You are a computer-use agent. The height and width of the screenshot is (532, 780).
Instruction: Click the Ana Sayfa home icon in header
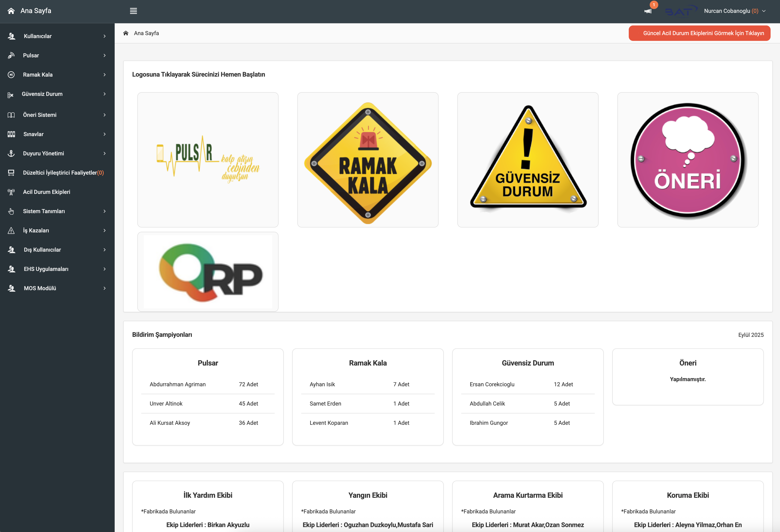tap(11, 11)
